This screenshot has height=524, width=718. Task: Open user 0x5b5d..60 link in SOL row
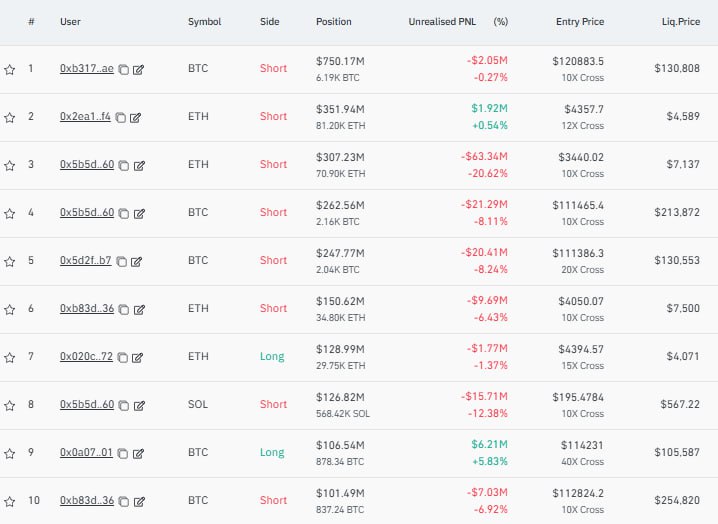(x=87, y=405)
